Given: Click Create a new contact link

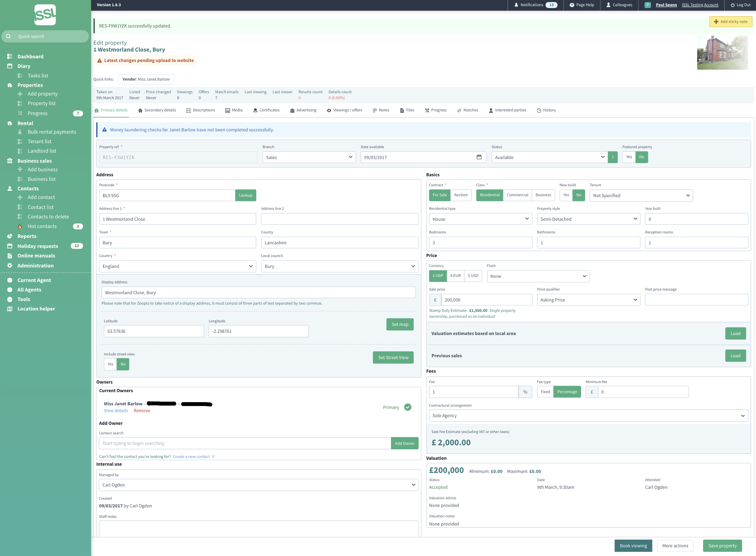Looking at the screenshot, I should point(191,457).
